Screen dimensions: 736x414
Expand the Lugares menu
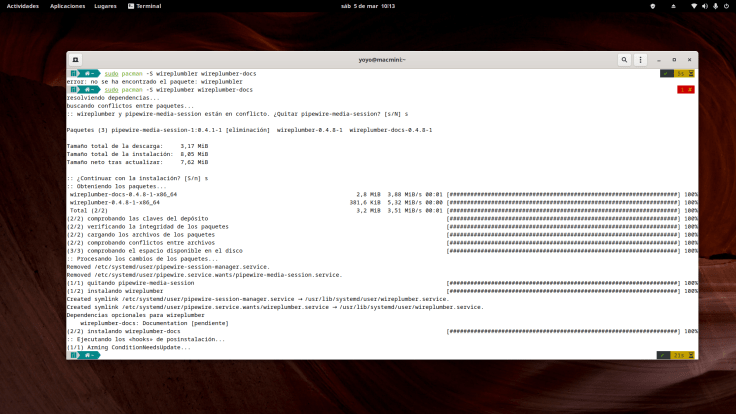click(x=107, y=5)
